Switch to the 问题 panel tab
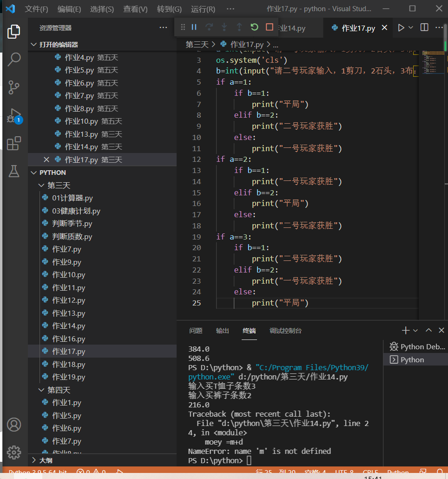 [x=196, y=331]
